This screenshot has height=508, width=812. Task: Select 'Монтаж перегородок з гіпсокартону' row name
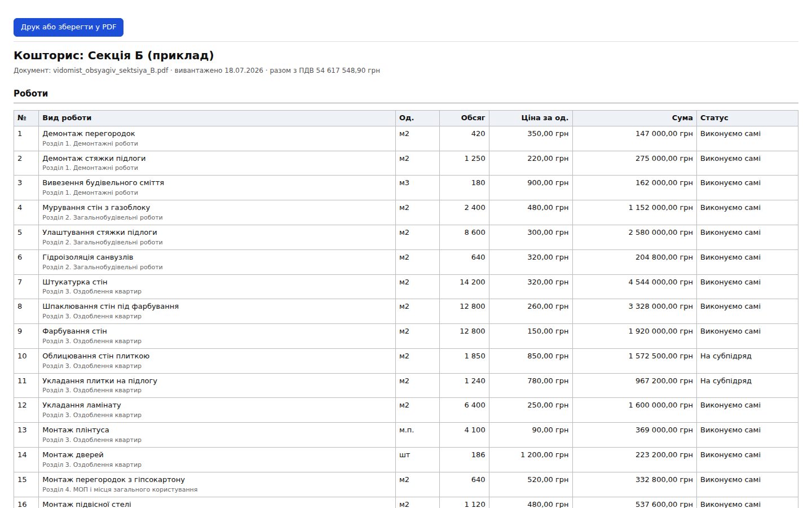pyautogui.click(x=113, y=480)
